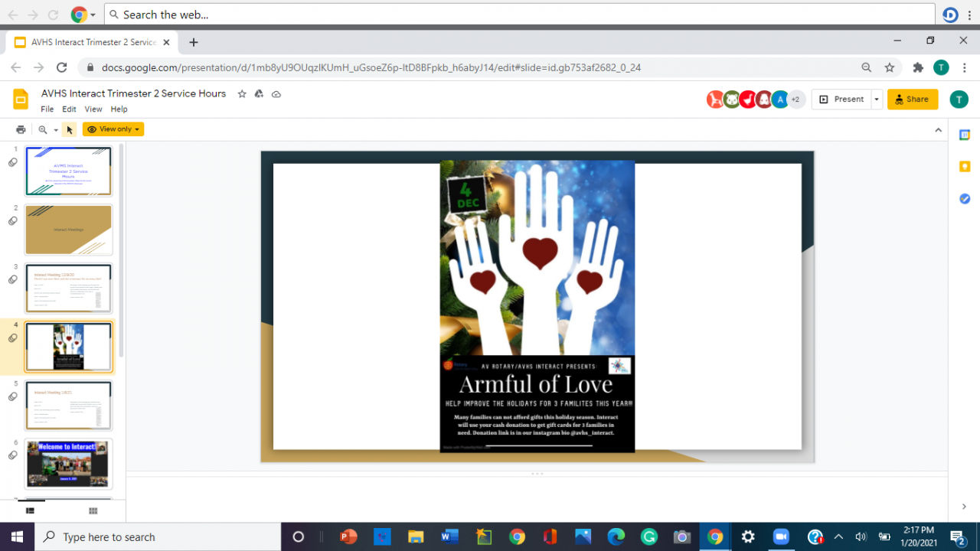The height and width of the screenshot is (551, 980).
Task: Select slide 3 thumbnail
Action: (x=69, y=289)
